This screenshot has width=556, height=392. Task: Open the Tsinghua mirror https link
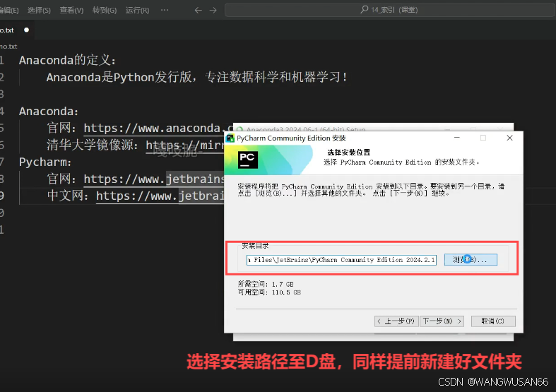click(184, 145)
